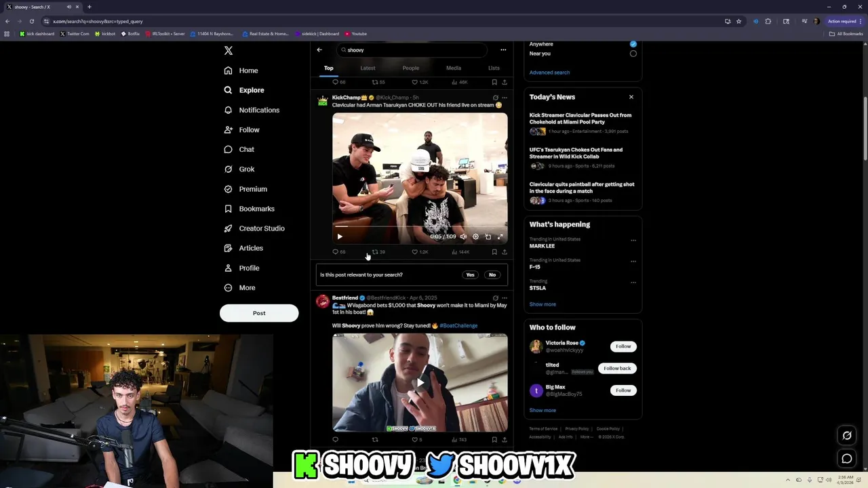The width and height of the screenshot is (868, 488).
Task: Click Grok icon on KickChamp post
Action: point(495,98)
